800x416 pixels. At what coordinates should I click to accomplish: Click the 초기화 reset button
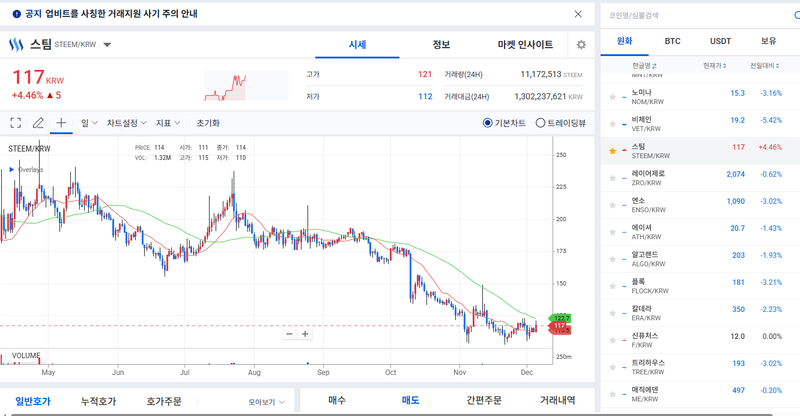[x=208, y=123]
